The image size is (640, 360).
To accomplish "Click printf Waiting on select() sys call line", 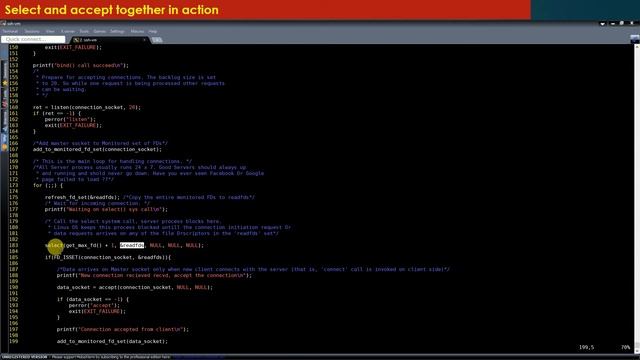I will [106, 209].
